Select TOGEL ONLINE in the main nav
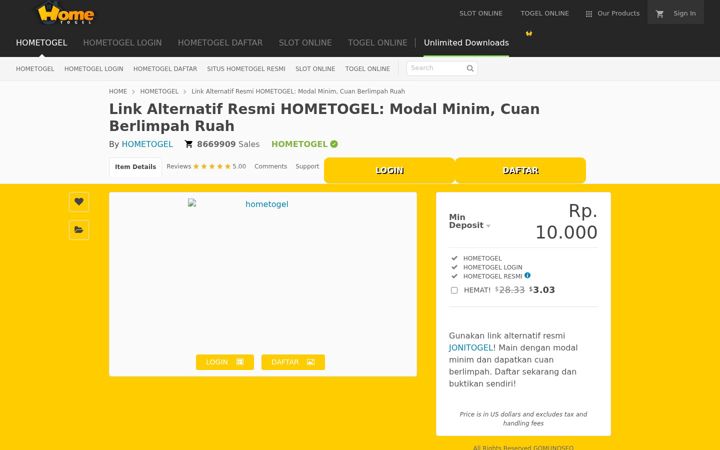This screenshot has width=720, height=450. [x=377, y=43]
